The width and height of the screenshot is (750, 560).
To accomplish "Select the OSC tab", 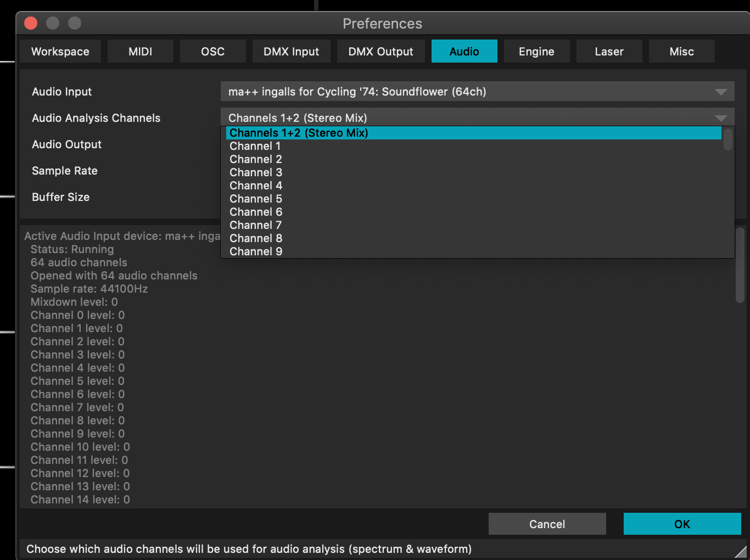I will (212, 51).
